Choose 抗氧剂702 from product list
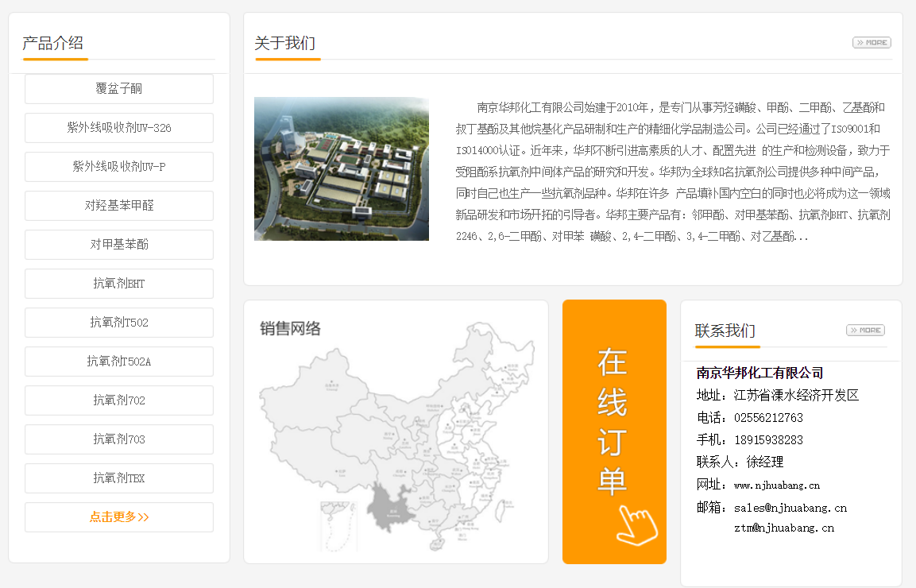 pyautogui.click(x=119, y=400)
